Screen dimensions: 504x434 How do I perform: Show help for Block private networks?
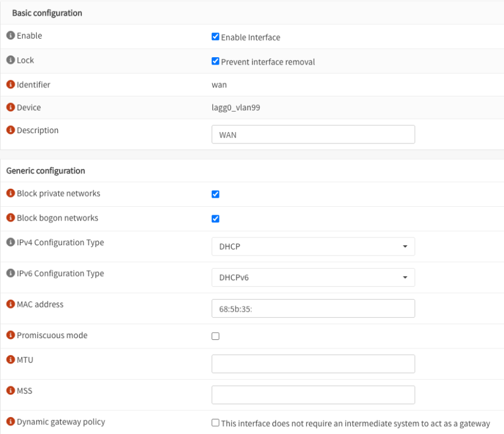click(10, 194)
